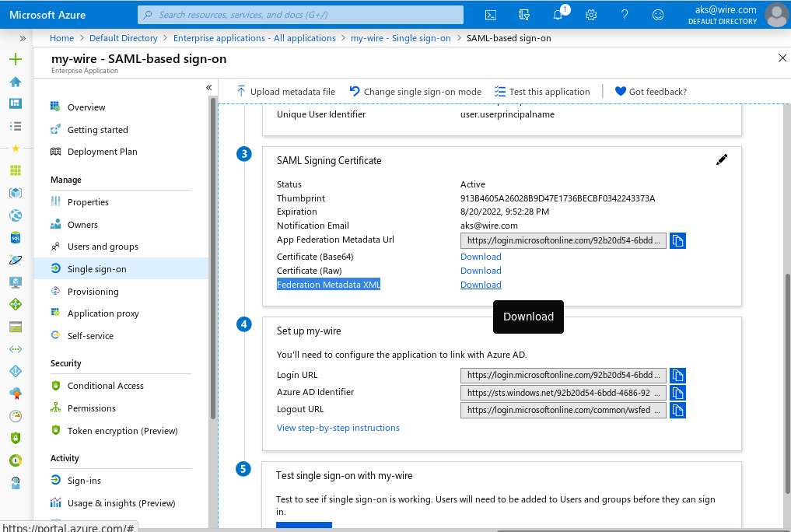The width and height of the screenshot is (791, 532).
Task: Go to Home icon in left rail
Action: point(16,82)
